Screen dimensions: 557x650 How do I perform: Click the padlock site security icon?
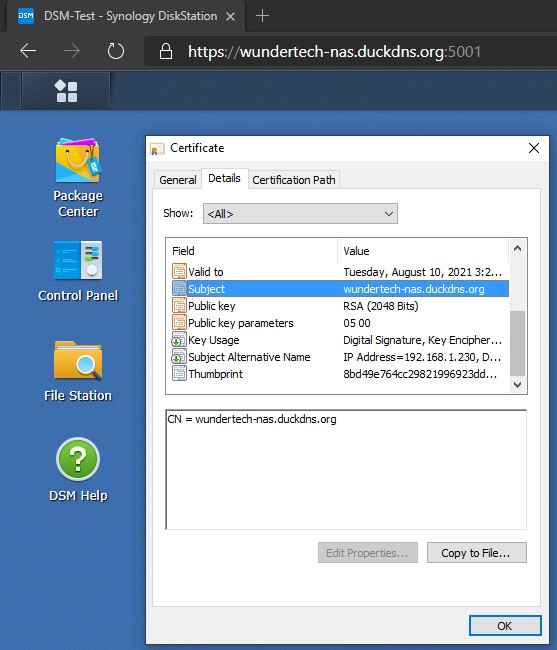pos(166,51)
